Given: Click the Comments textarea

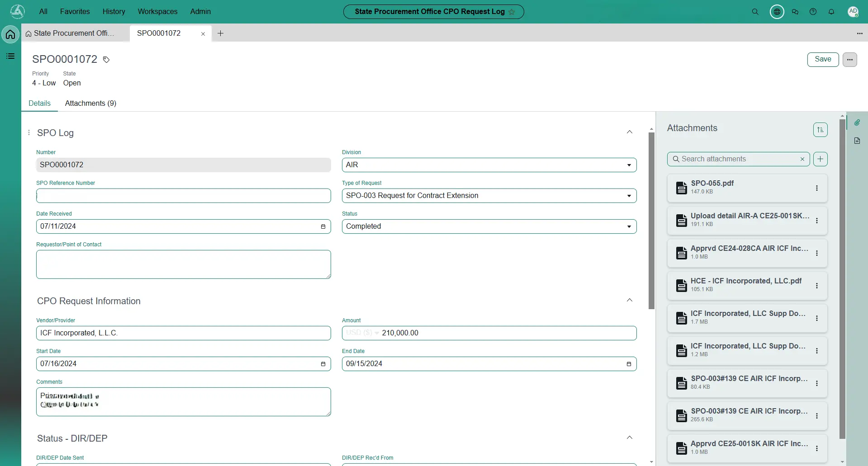Looking at the screenshot, I should (184, 402).
